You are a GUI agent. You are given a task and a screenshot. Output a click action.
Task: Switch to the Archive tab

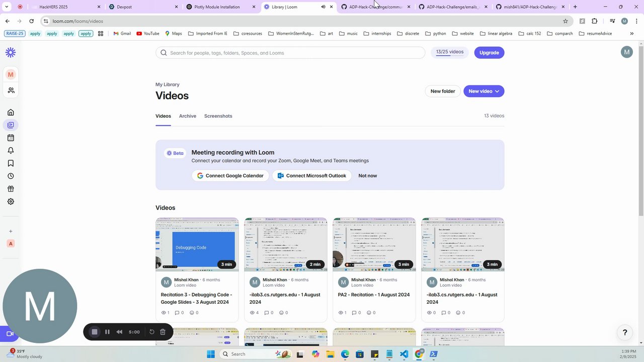(x=188, y=116)
